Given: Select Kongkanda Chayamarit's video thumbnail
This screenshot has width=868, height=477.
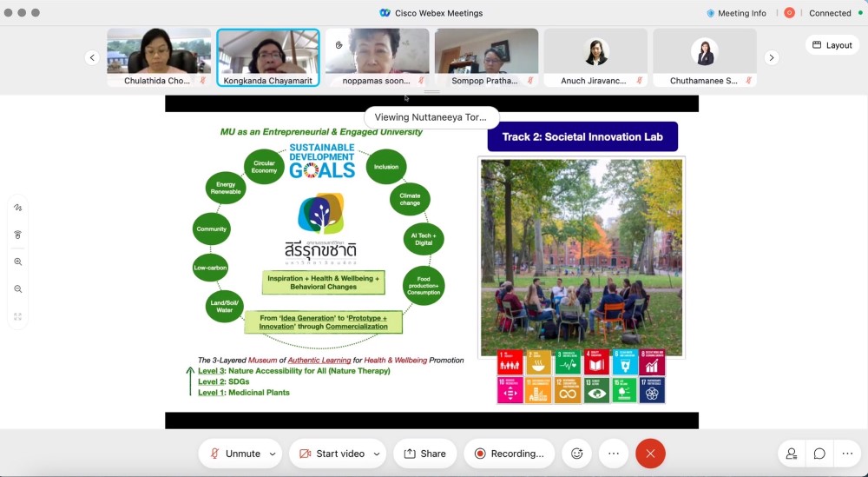Looking at the screenshot, I should click(268, 57).
